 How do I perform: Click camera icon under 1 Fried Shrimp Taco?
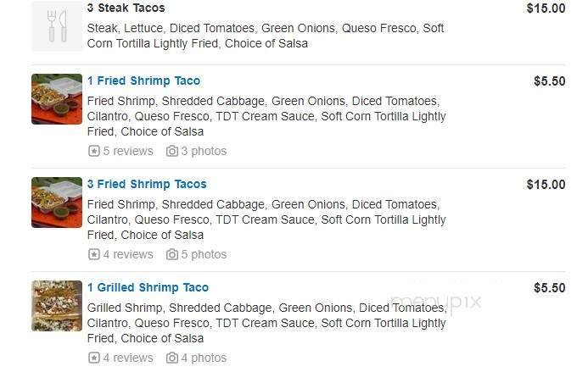pyautogui.click(x=172, y=151)
